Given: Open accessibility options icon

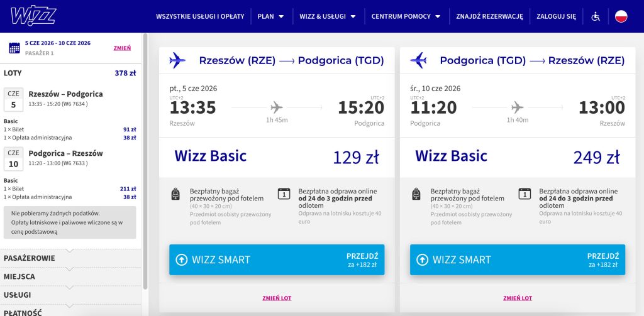Looking at the screenshot, I should pos(596,16).
